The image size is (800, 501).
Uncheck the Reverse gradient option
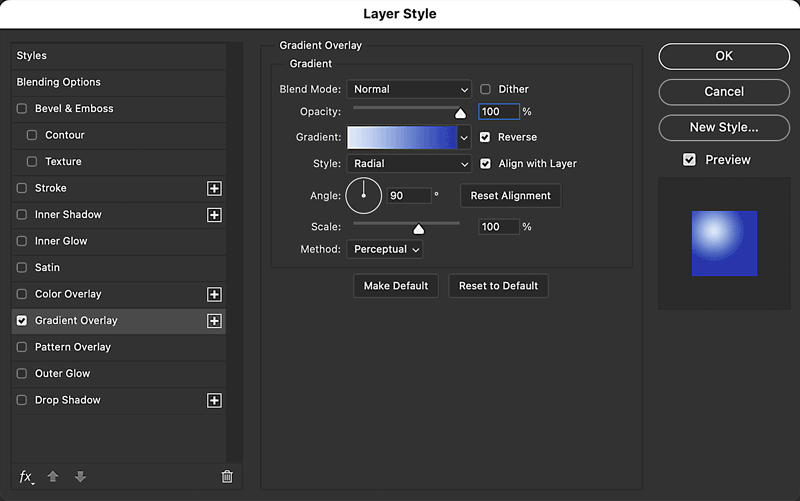pos(486,137)
